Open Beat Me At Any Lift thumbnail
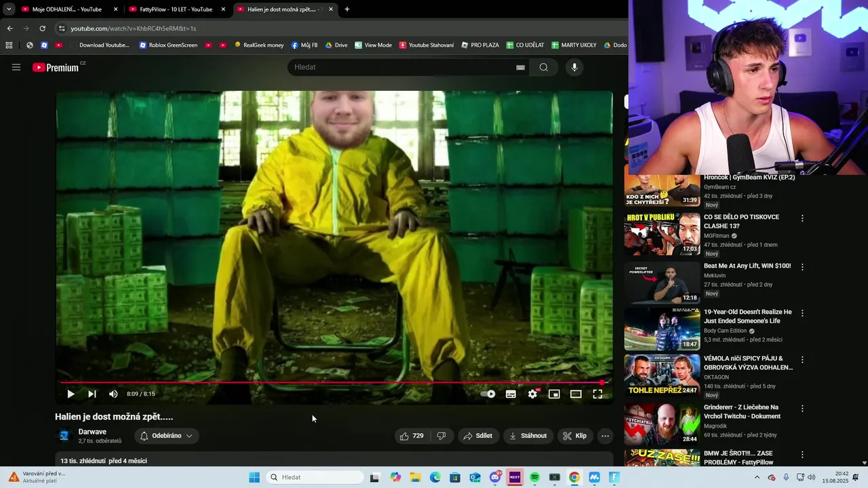Screen dimensions: 868x488 point(662,283)
